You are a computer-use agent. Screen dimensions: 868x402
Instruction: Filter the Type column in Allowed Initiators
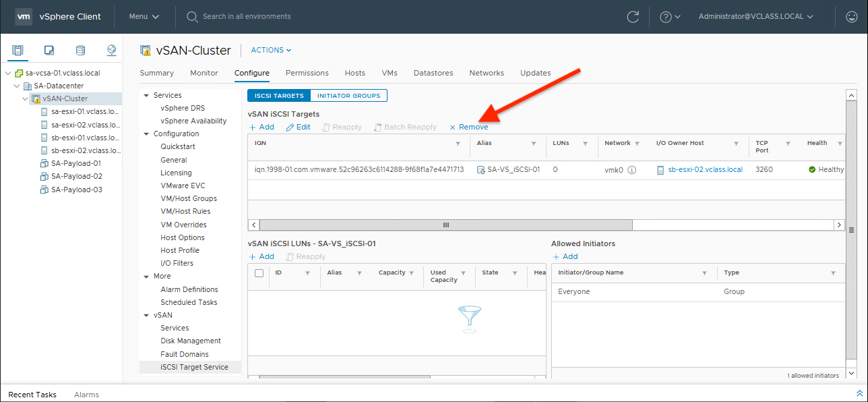(x=834, y=273)
